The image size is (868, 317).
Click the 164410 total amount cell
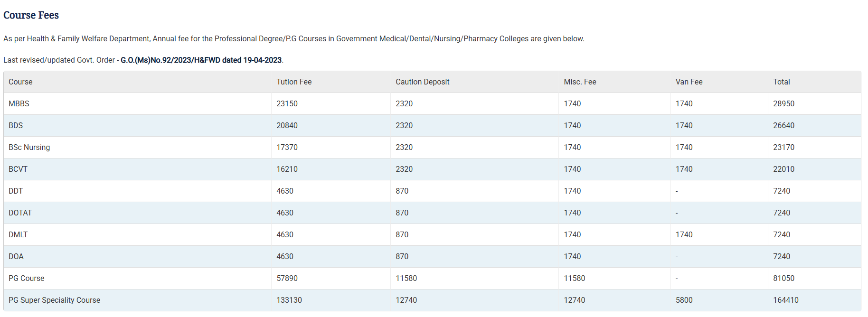click(785, 300)
